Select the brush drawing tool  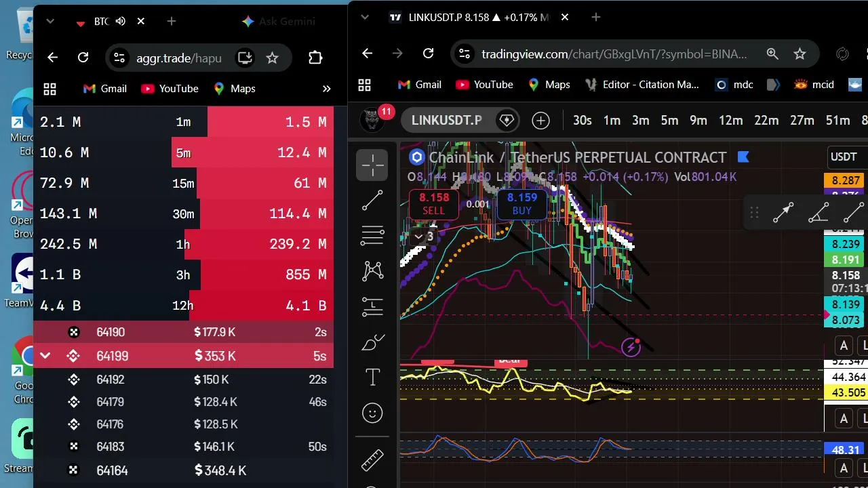tap(372, 342)
